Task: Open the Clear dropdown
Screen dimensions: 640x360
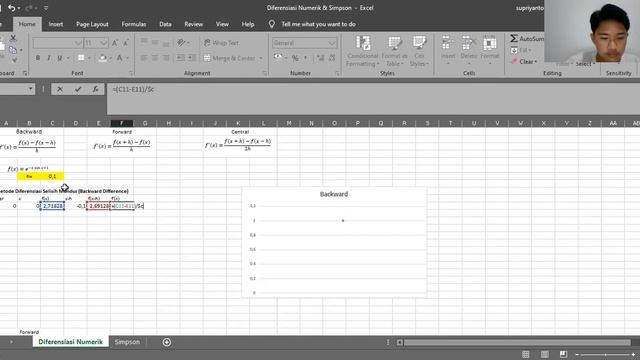Action: [x=524, y=62]
